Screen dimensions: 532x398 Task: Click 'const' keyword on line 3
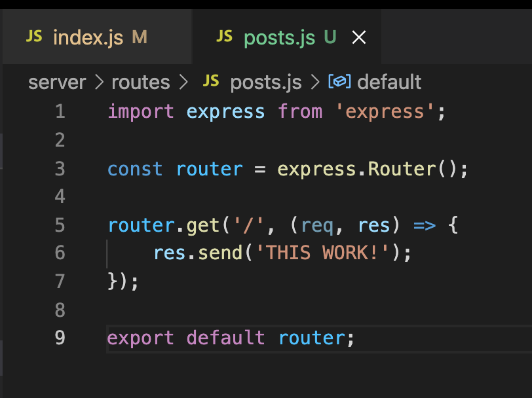click(x=135, y=169)
